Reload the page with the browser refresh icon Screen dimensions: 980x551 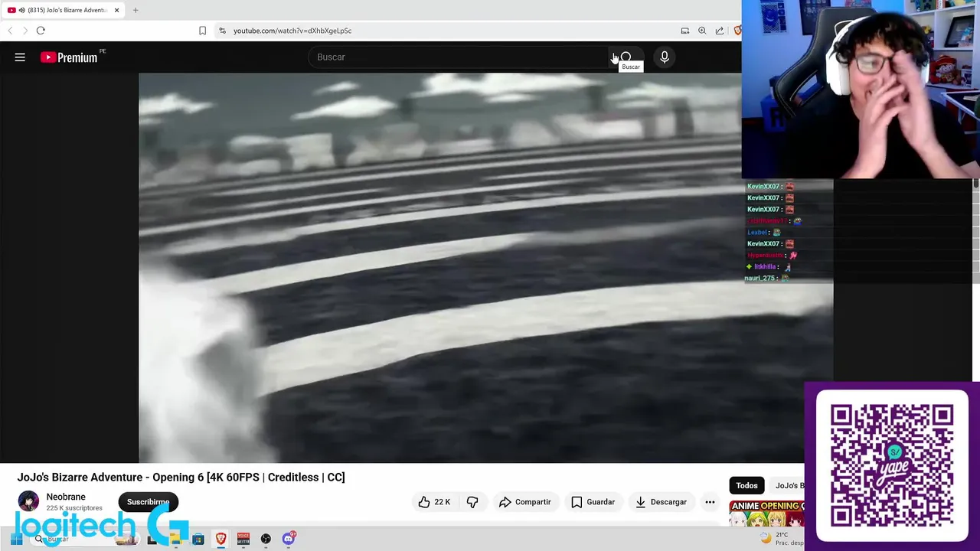click(41, 31)
